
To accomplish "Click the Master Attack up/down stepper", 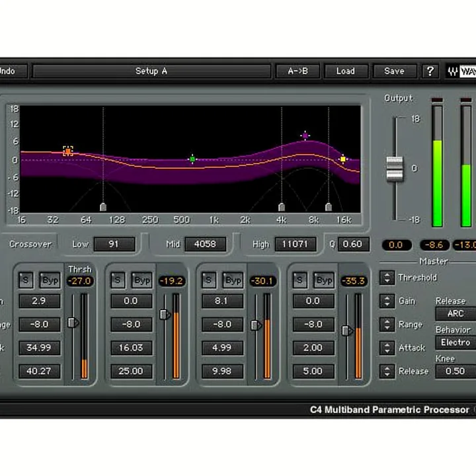I will tap(387, 348).
